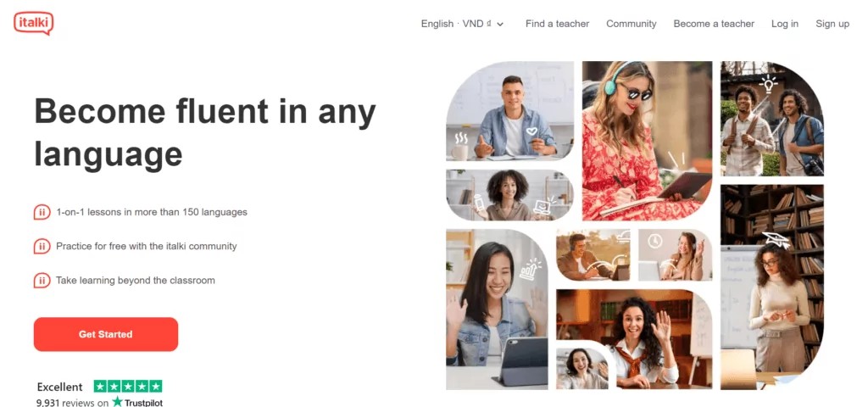Go to Become a teacher page
Viewport: 868px width, 407px height.
714,24
